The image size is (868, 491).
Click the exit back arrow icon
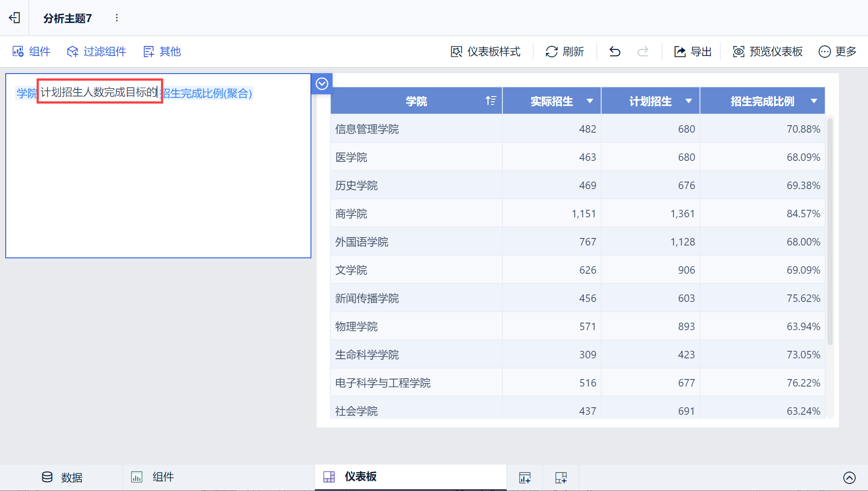point(15,18)
